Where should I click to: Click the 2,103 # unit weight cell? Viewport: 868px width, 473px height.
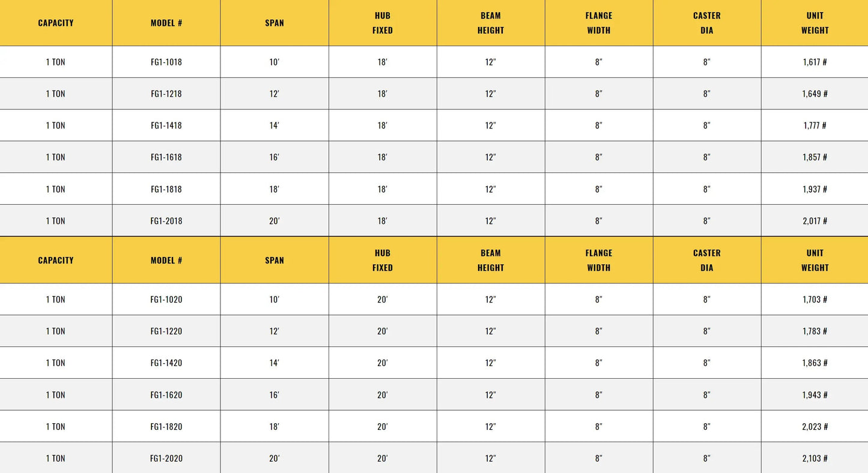[815, 459]
